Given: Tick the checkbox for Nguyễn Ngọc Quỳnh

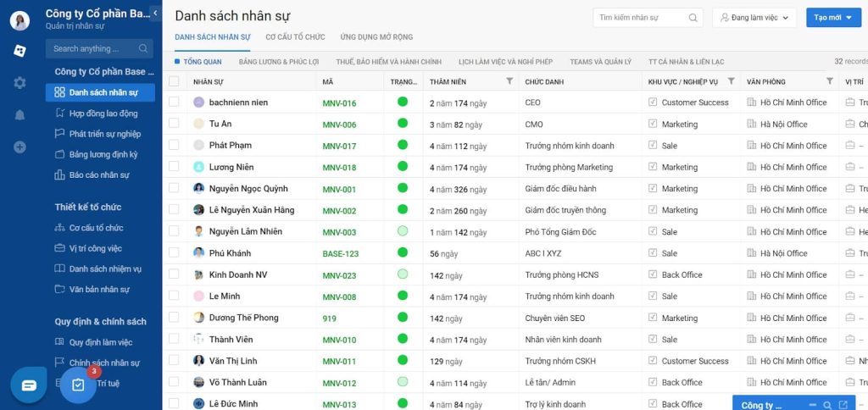Looking at the screenshot, I should pos(174,188).
